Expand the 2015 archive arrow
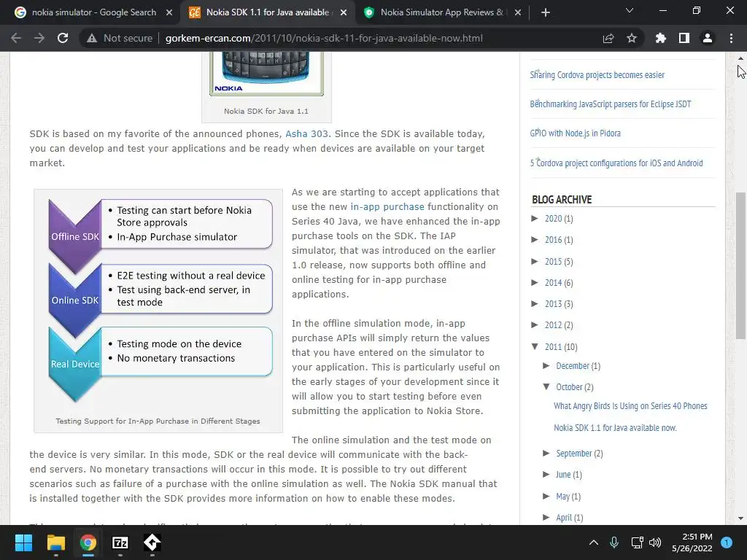This screenshot has height=560, width=747. pos(535,261)
